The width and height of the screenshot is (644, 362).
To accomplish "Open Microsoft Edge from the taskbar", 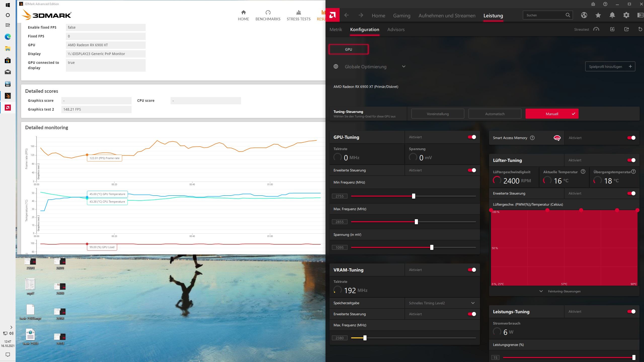I will (x=8, y=37).
